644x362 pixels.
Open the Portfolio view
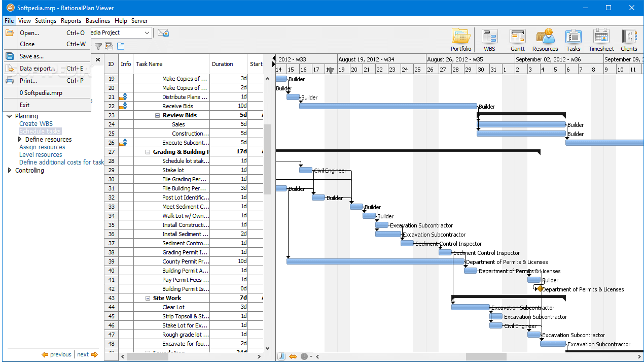461,40
